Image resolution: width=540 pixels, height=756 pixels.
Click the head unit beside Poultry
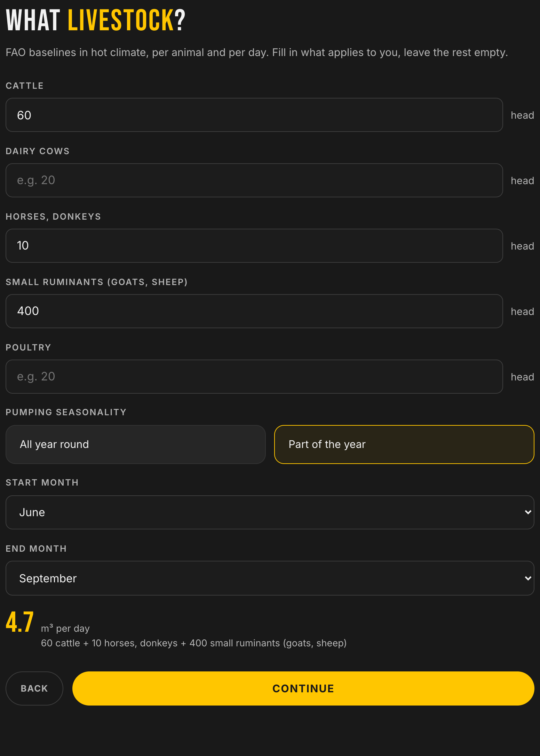click(x=522, y=377)
